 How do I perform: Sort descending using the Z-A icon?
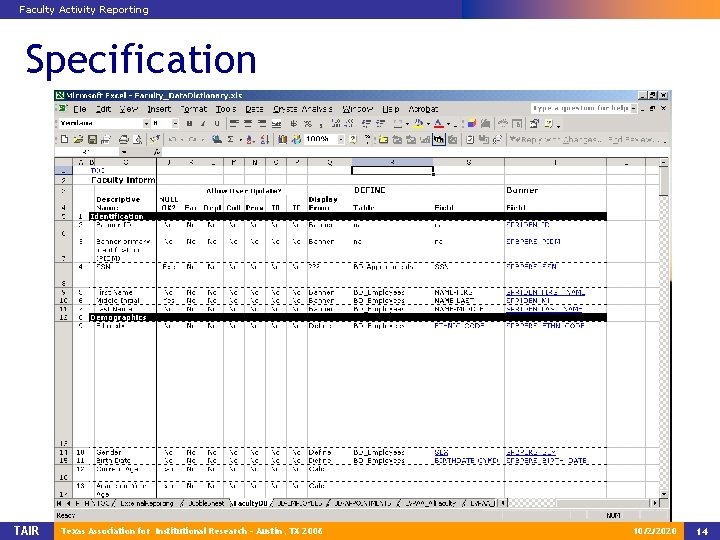click(x=264, y=139)
